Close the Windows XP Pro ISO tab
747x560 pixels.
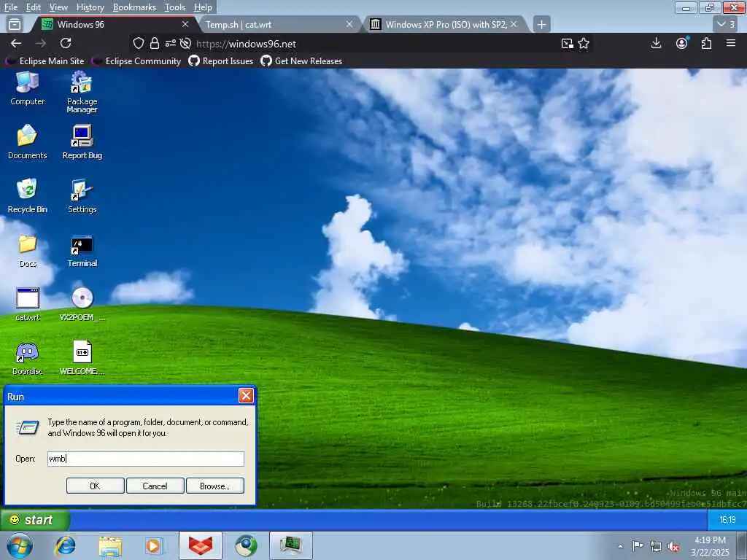click(514, 24)
